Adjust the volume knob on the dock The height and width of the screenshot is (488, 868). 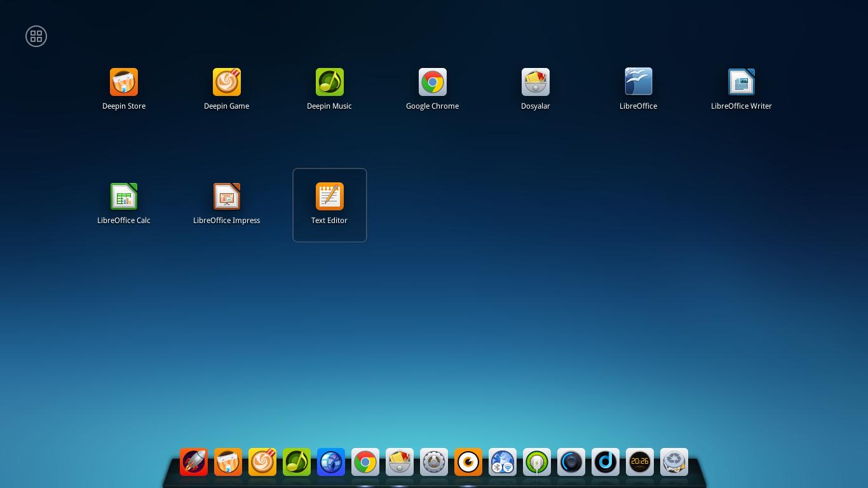coord(571,462)
